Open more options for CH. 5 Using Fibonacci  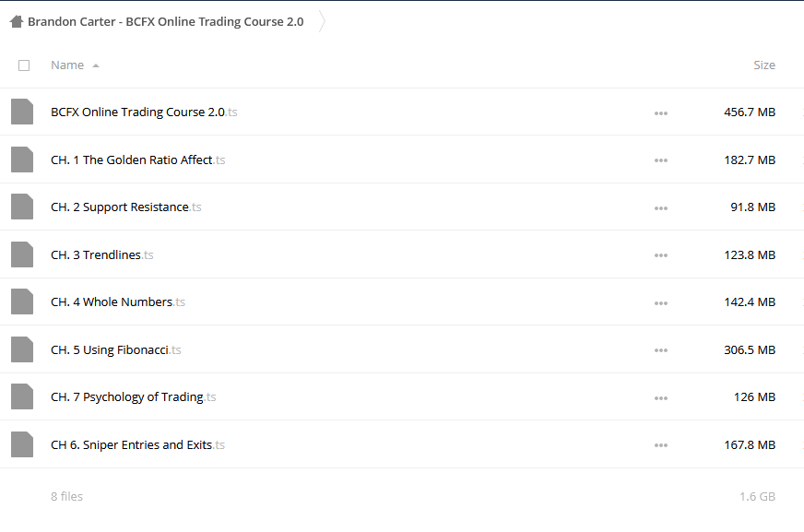tap(661, 350)
